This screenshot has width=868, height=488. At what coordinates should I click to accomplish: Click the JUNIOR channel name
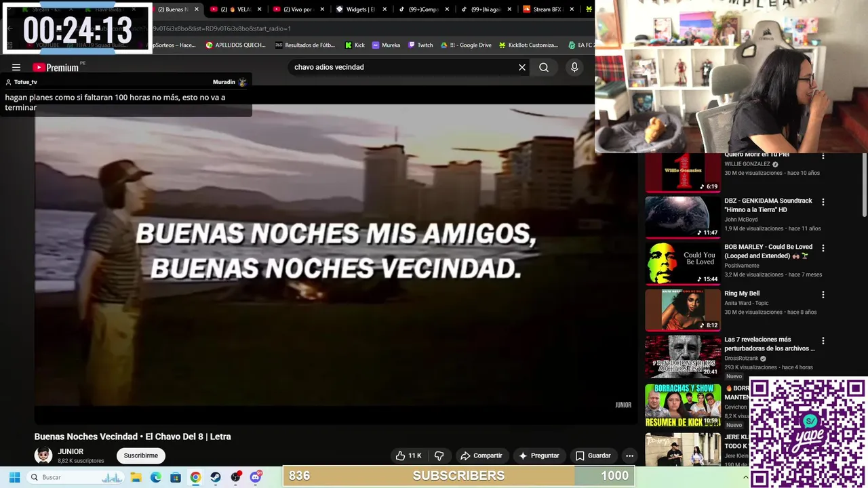71,451
